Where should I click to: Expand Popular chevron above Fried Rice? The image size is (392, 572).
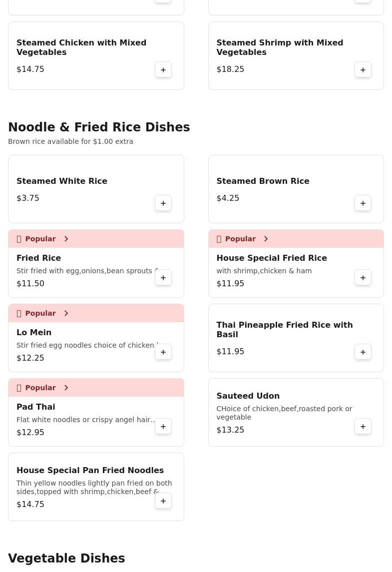coord(66,239)
